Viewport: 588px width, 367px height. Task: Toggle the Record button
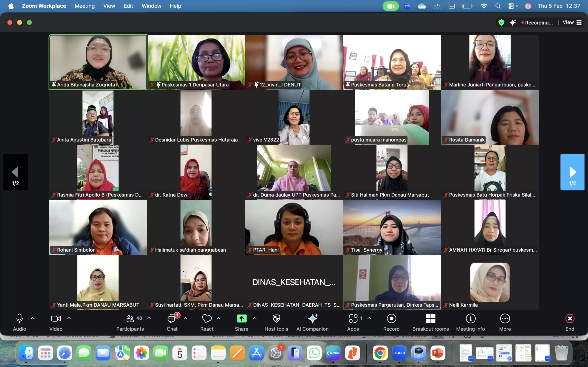pos(391,319)
